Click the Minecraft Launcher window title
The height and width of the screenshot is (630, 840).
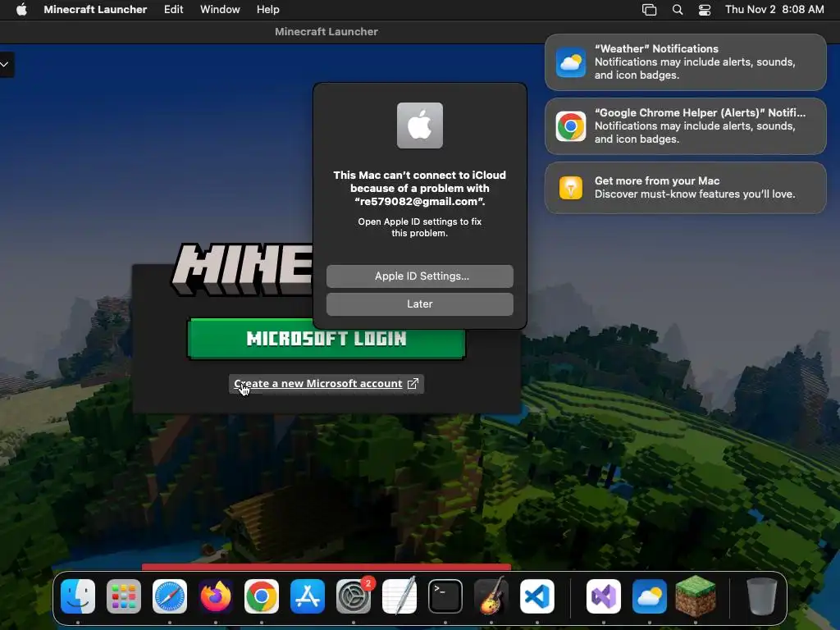point(326,32)
